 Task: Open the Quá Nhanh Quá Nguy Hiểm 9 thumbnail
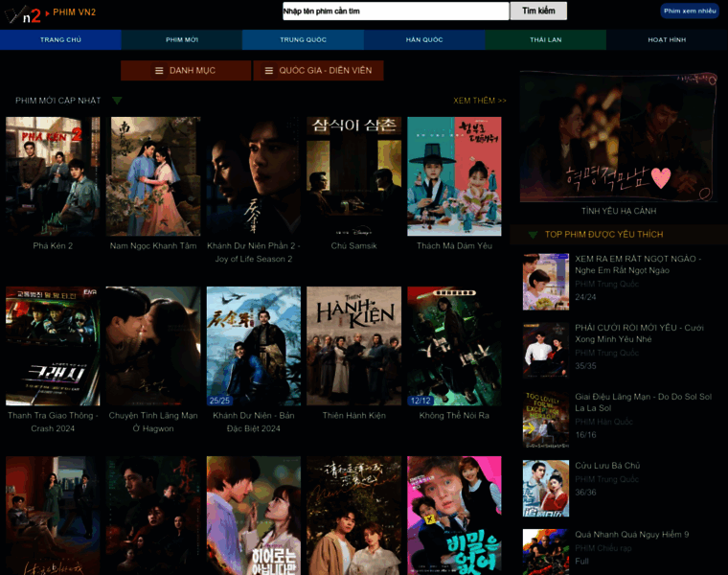click(x=546, y=552)
